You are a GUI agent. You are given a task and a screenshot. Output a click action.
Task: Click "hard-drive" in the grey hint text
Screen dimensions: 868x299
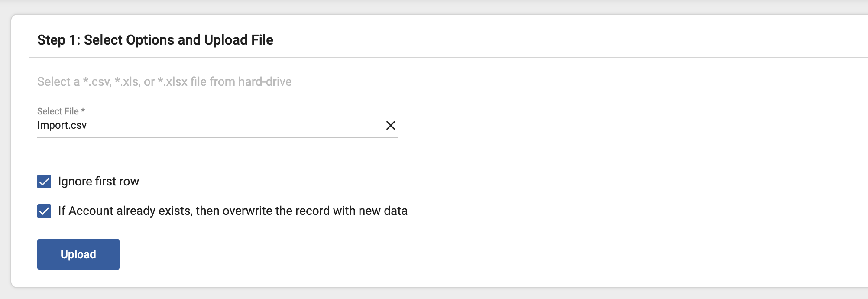(265, 81)
